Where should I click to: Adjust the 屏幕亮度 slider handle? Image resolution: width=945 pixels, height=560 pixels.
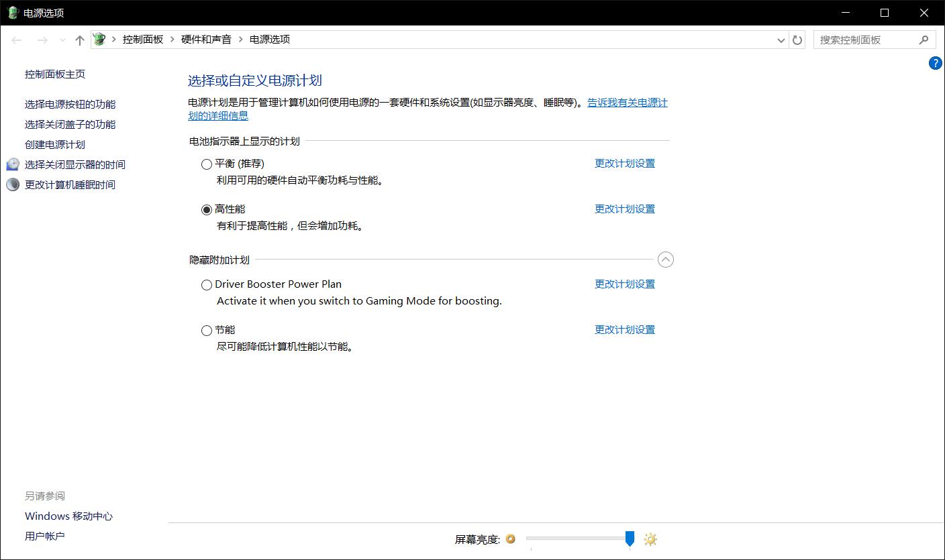click(x=630, y=539)
